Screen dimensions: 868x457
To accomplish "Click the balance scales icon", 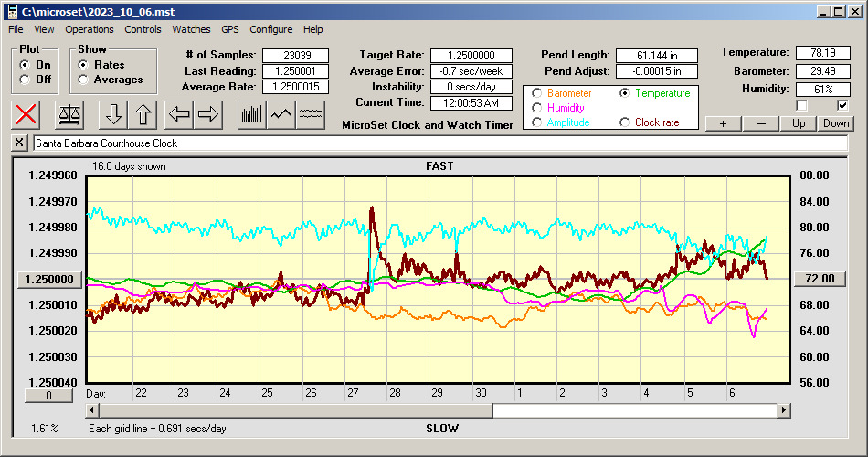I will 69,114.
